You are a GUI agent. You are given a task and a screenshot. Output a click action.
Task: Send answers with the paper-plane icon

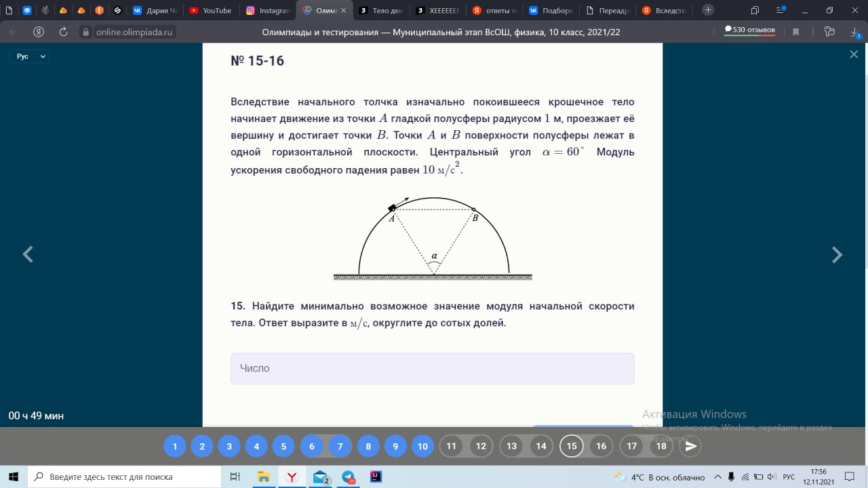coord(690,446)
